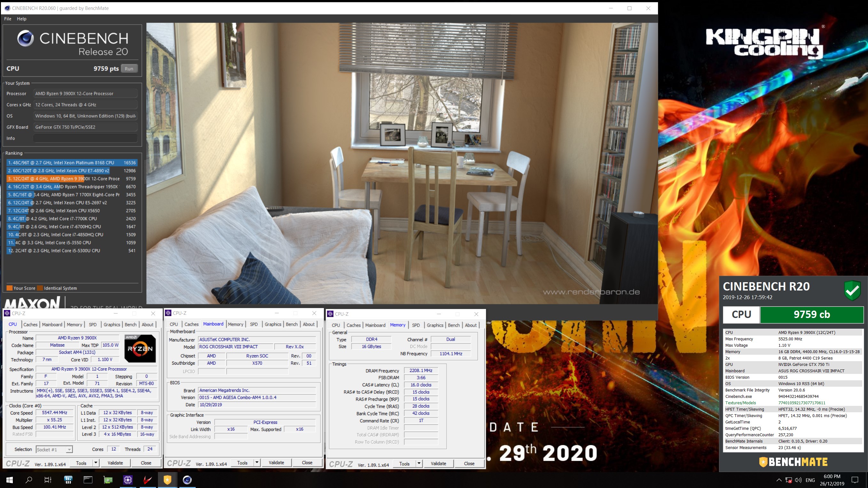This screenshot has height=488, width=868.
Task: Open the BenchMate shield taskbar icon
Action: pos(167,480)
